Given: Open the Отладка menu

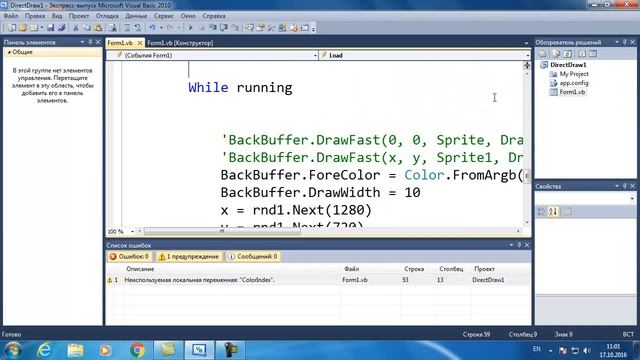Looking at the screenshot, I should [107, 16].
